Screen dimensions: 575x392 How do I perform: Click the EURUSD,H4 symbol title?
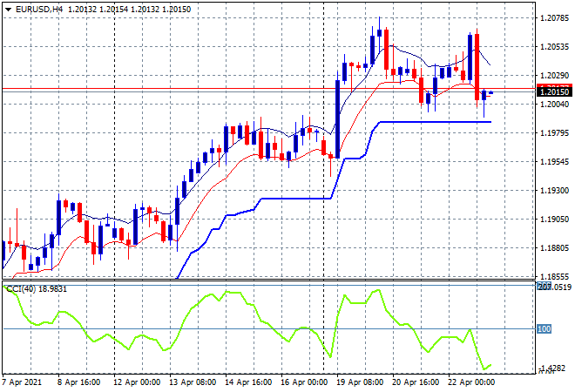pyautogui.click(x=39, y=10)
